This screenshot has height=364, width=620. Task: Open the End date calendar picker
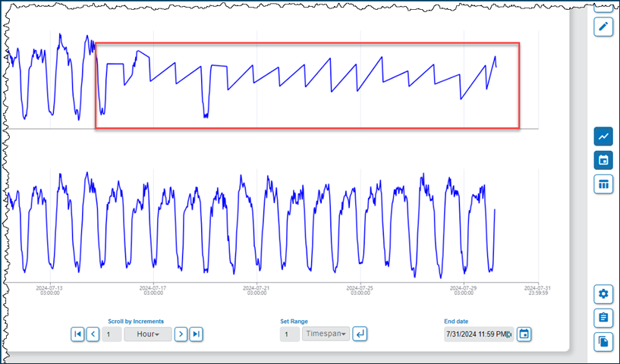(524, 334)
